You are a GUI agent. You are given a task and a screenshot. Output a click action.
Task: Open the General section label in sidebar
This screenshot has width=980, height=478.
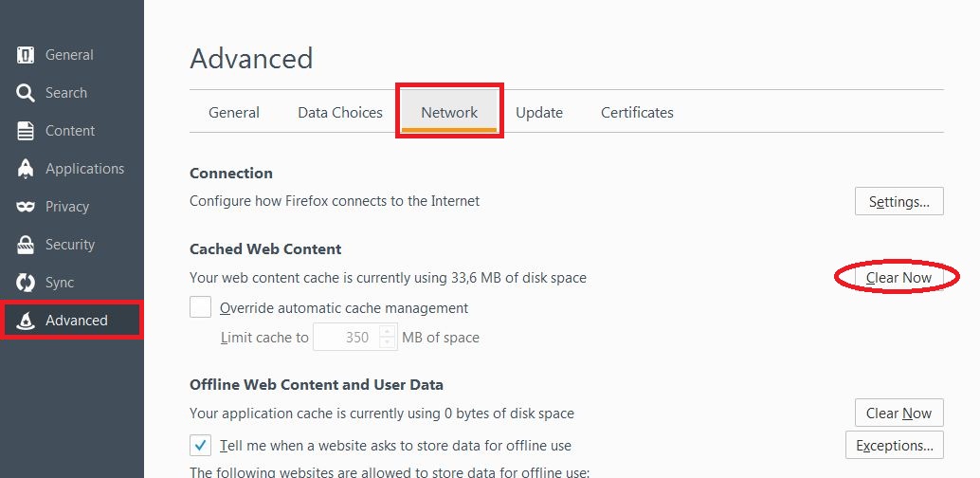click(69, 55)
